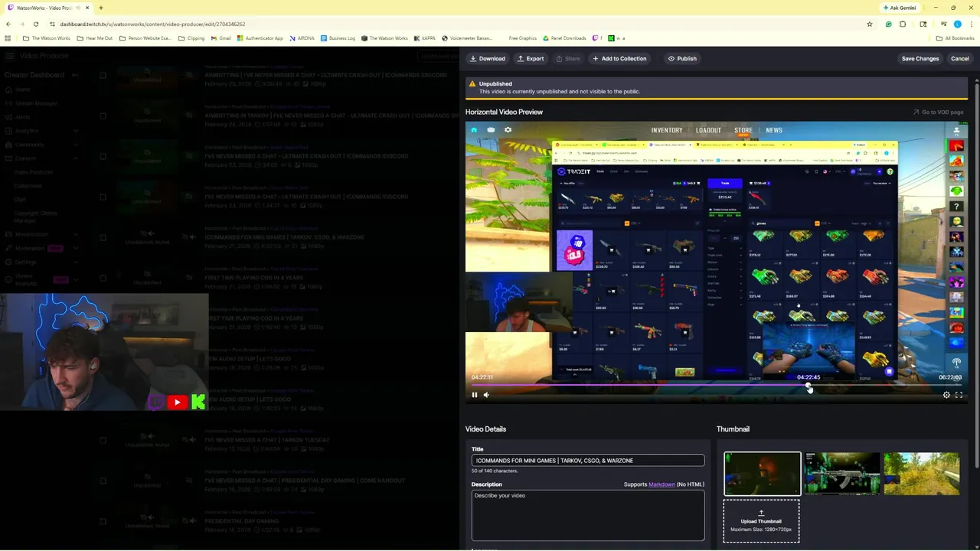The height and width of the screenshot is (551, 980).
Task: Open the Authenticator App bookmark
Action: (x=261, y=38)
